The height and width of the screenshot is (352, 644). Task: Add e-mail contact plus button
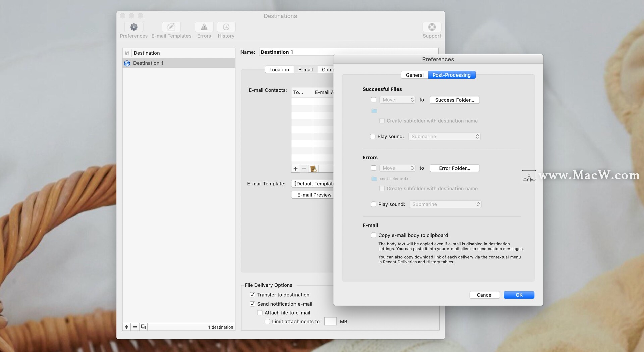pyautogui.click(x=296, y=169)
